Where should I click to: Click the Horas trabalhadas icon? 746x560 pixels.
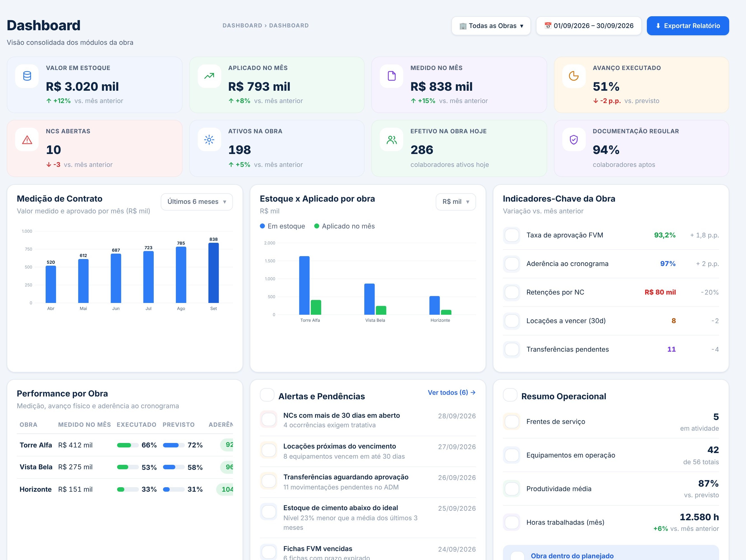coord(512,522)
